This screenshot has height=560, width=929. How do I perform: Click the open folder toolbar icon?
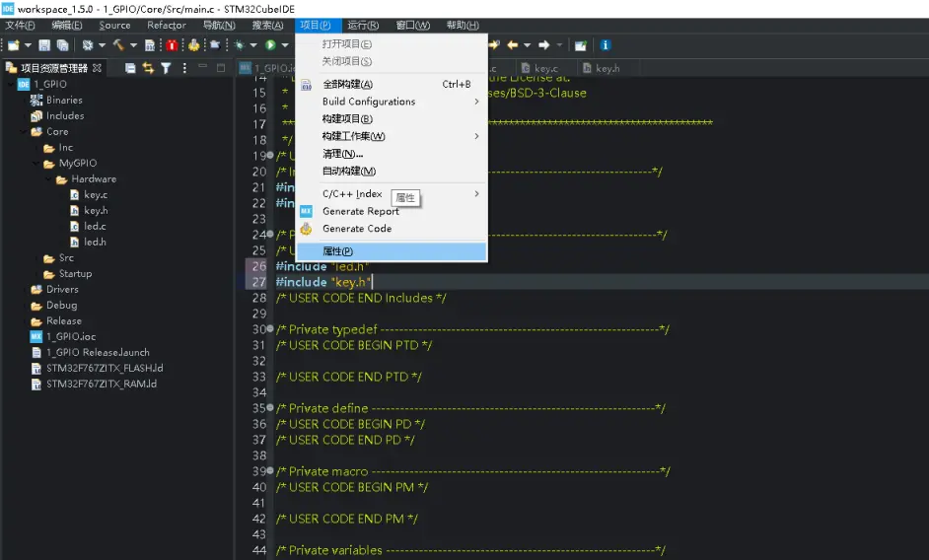(x=216, y=45)
